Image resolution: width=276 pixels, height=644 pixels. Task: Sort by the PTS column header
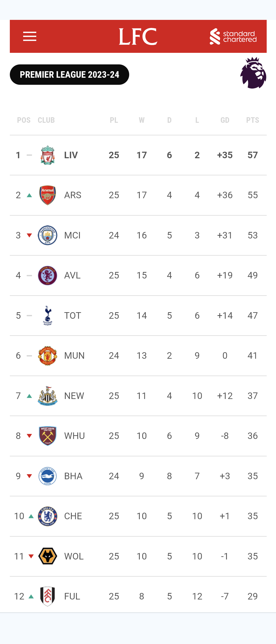click(x=253, y=120)
